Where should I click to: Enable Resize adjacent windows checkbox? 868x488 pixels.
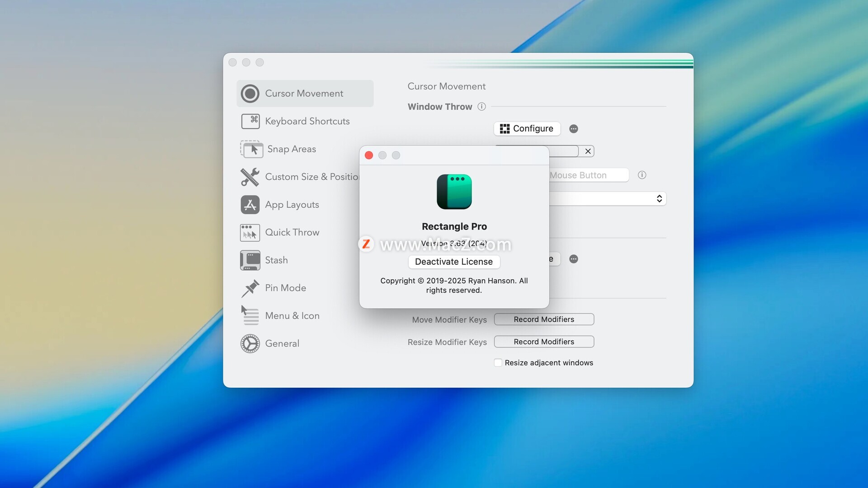[x=498, y=363]
